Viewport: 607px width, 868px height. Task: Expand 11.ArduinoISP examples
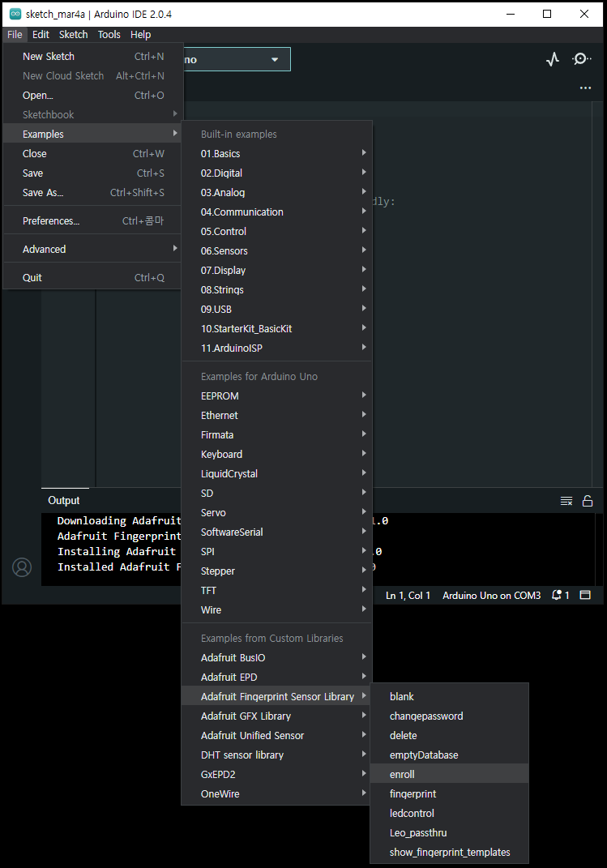[x=276, y=348]
